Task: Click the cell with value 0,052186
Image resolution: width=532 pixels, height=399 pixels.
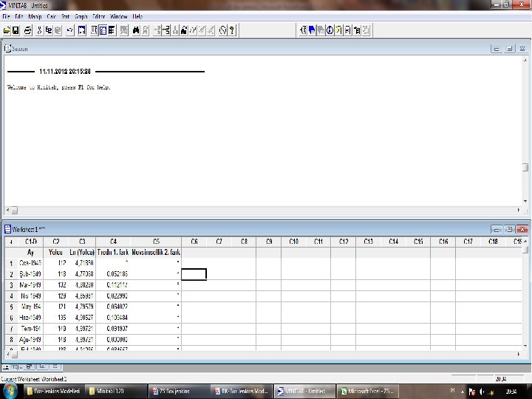Action: pyautogui.click(x=113, y=274)
